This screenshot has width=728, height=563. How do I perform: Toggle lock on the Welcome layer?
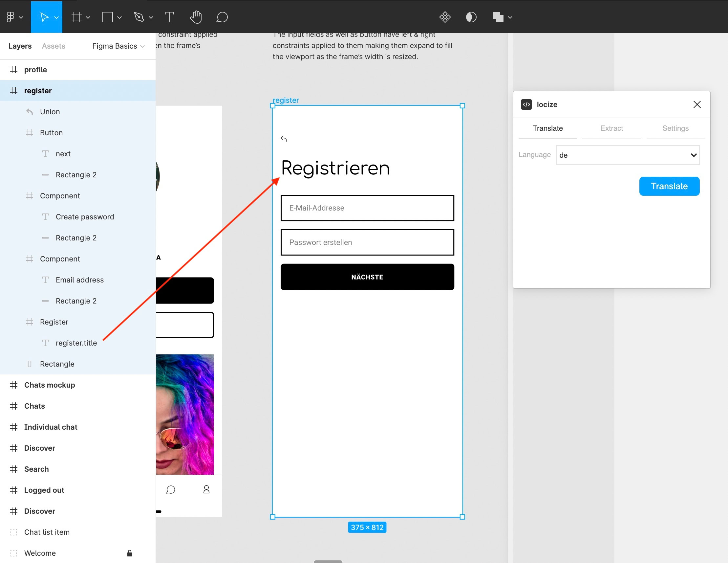coord(130,553)
